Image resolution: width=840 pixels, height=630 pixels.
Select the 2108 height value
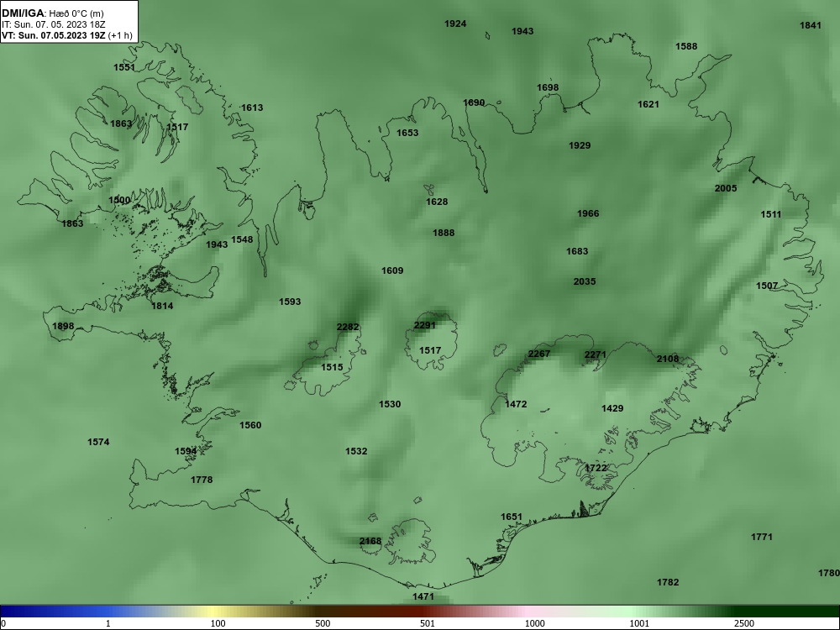(x=668, y=359)
